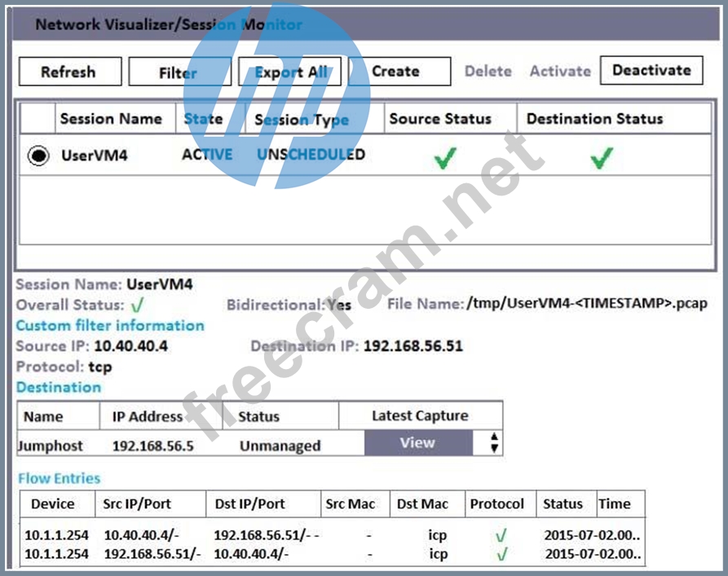728x576 pixels.
Task: Click the Session Type column header
Action: [x=302, y=120]
